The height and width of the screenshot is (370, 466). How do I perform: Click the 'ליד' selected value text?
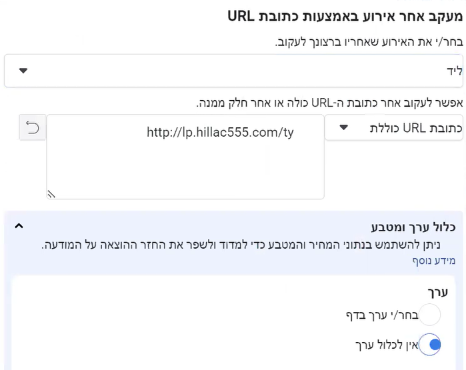point(454,71)
